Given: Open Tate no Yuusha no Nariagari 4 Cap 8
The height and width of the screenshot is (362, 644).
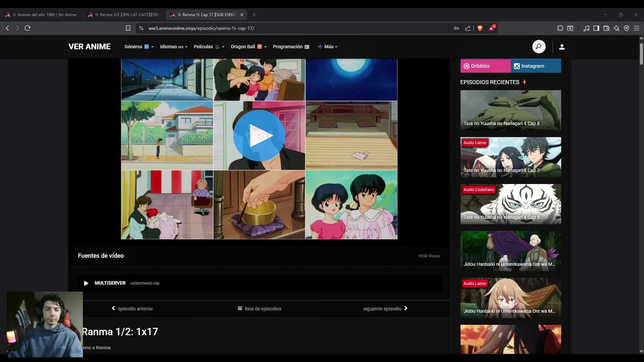Looking at the screenshot, I should click(x=511, y=110).
